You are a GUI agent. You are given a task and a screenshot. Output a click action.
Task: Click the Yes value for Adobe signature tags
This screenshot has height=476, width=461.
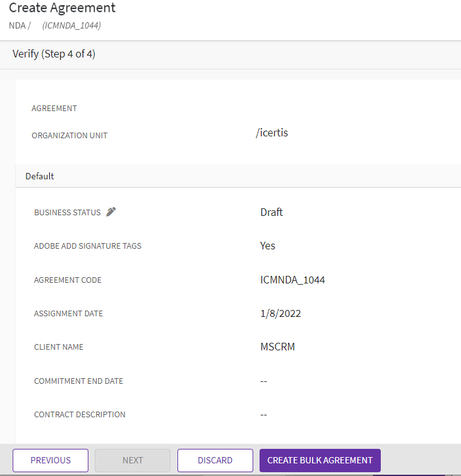click(x=268, y=246)
